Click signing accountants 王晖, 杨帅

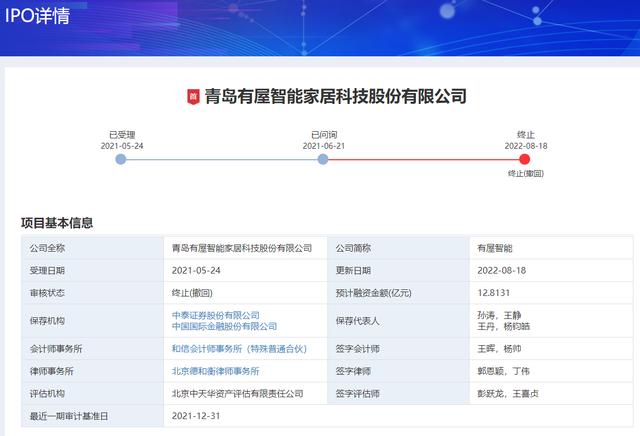coord(499,349)
